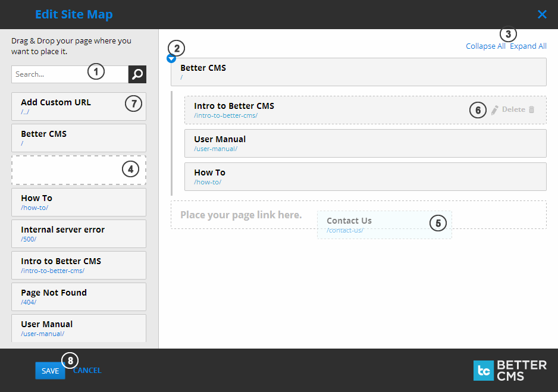558x392 pixels.
Task: Select User Manual page in left list
Action: [x=79, y=328]
